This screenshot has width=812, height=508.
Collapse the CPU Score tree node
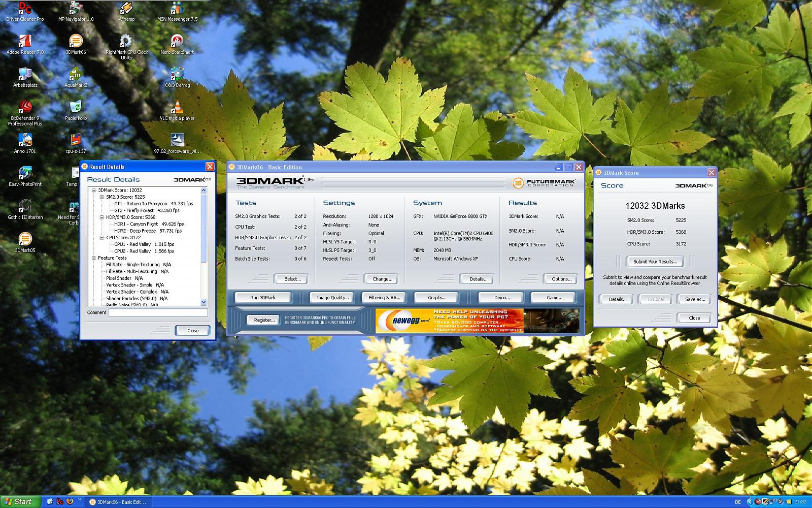click(x=101, y=237)
